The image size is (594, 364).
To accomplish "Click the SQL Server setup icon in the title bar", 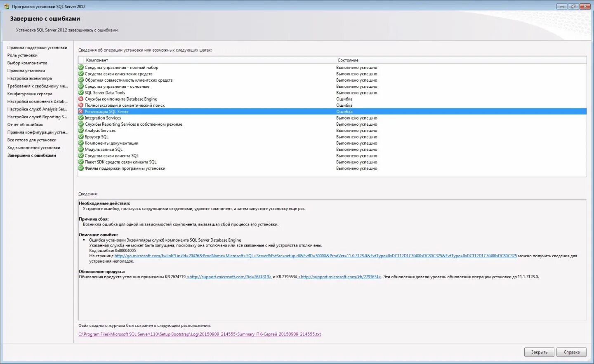I will tap(7, 7).
